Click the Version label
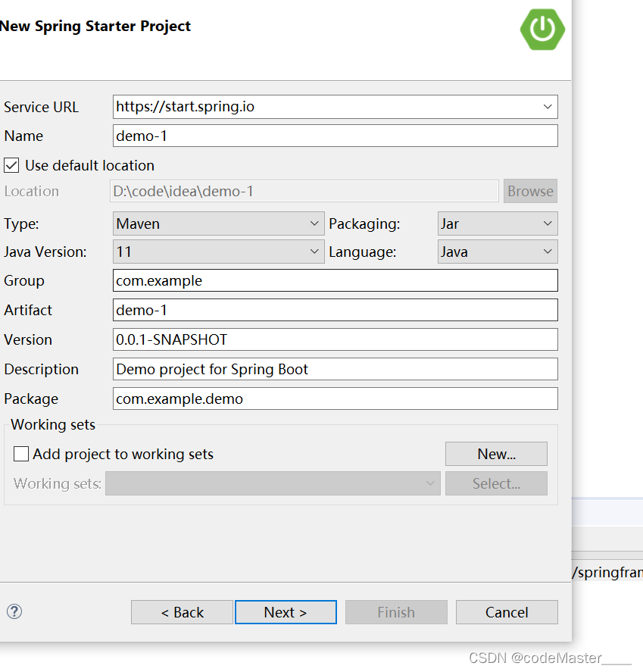The height and width of the screenshot is (672, 643). pos(28,339)
